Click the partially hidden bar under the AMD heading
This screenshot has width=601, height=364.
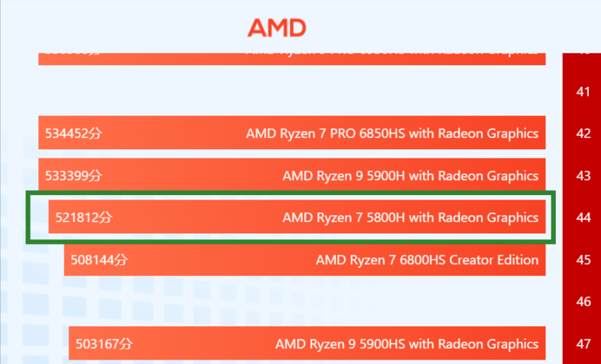291,59
